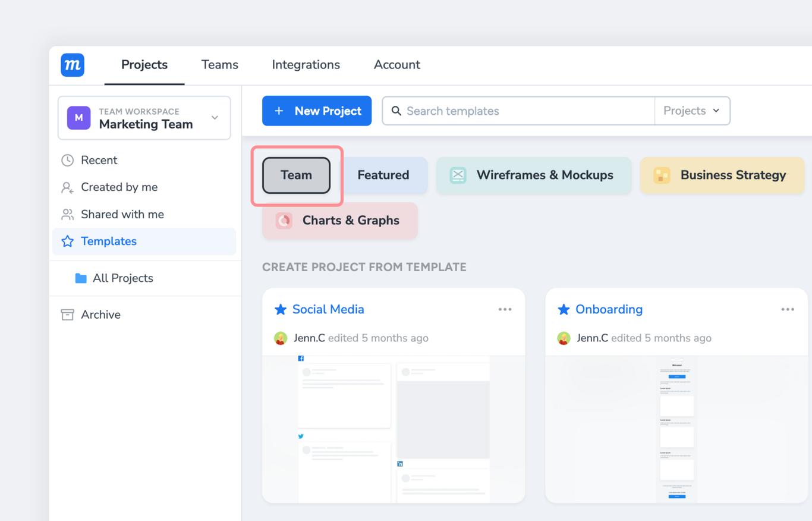Image resolution: width=812 pixels, height=521 pixels.
Task: Select the Featured template category
Action: pyautogui.click(x=383, y=175)
